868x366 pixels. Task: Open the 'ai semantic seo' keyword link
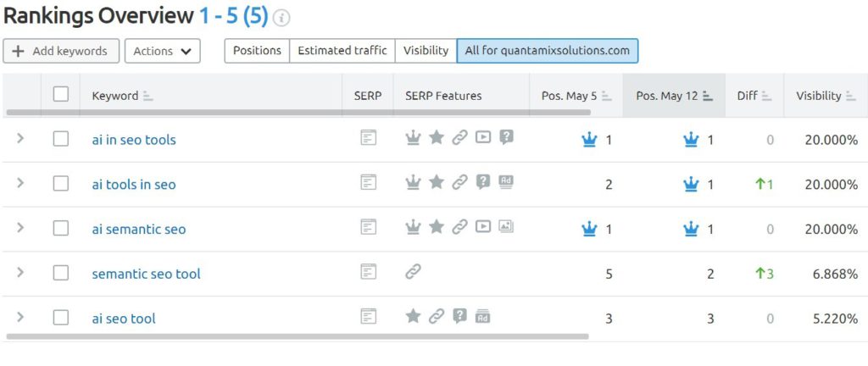point(139,230)
